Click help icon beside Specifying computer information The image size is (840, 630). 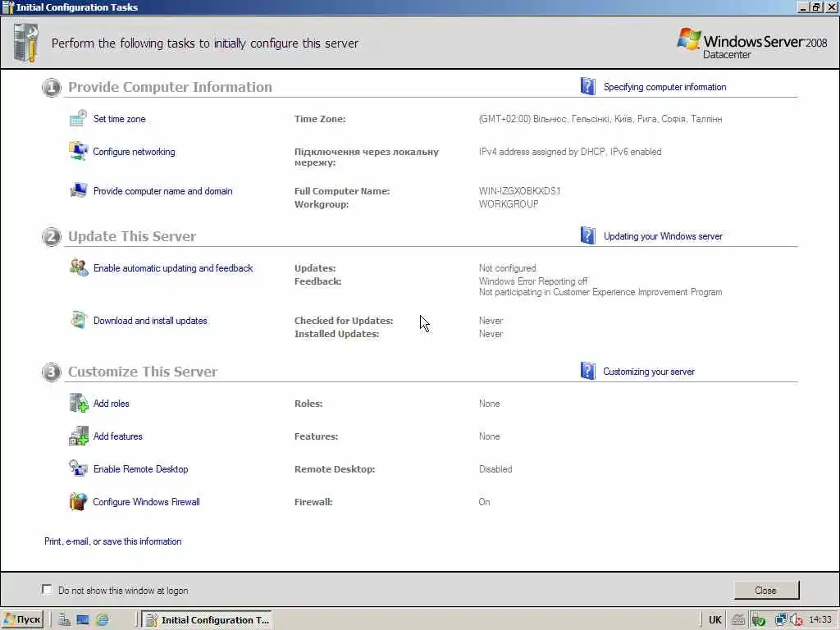click(x=587, y=86)
